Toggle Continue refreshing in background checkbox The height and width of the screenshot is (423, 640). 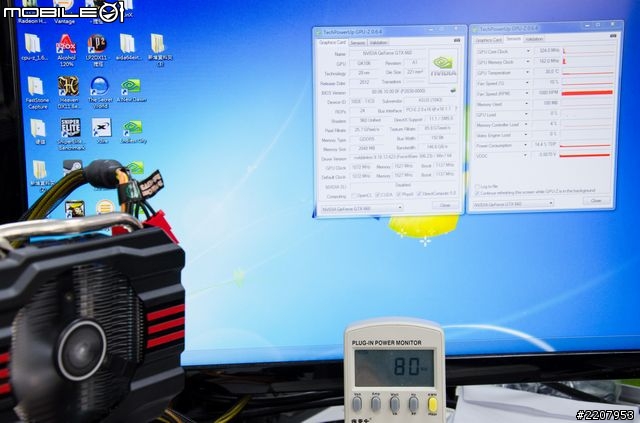477,192
